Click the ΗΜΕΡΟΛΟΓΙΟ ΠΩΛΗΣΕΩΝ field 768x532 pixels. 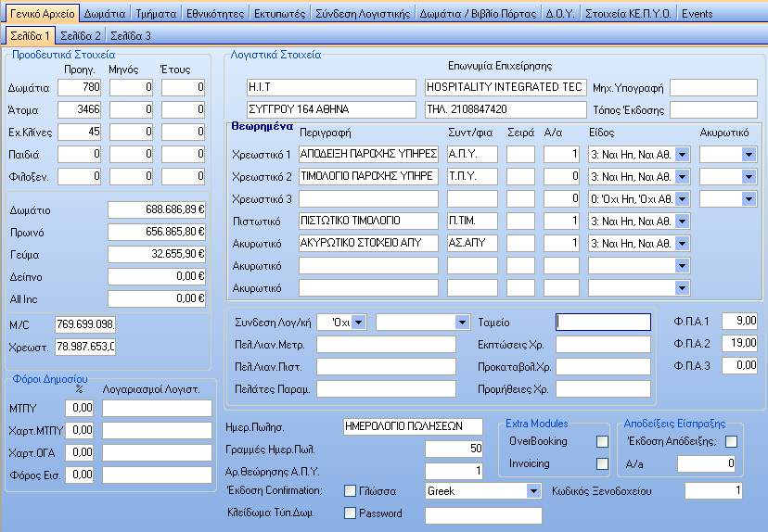(x=413, y=426)
